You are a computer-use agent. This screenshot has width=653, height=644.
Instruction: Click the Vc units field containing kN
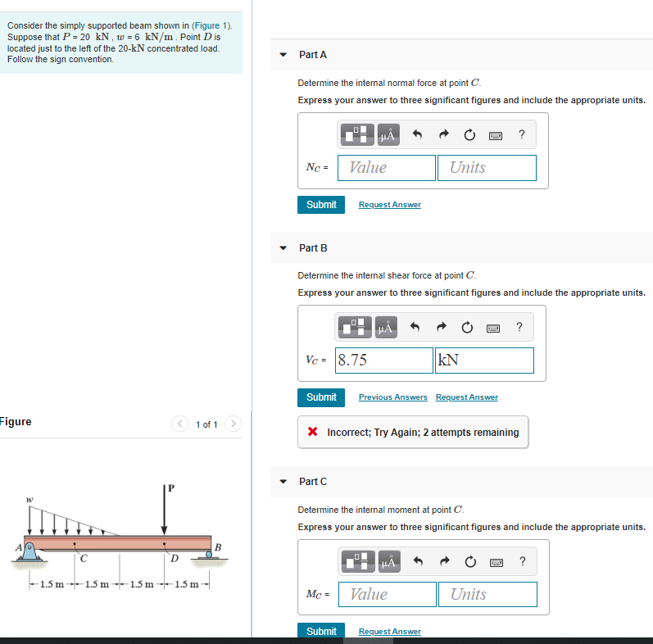(x=484, y=361)
